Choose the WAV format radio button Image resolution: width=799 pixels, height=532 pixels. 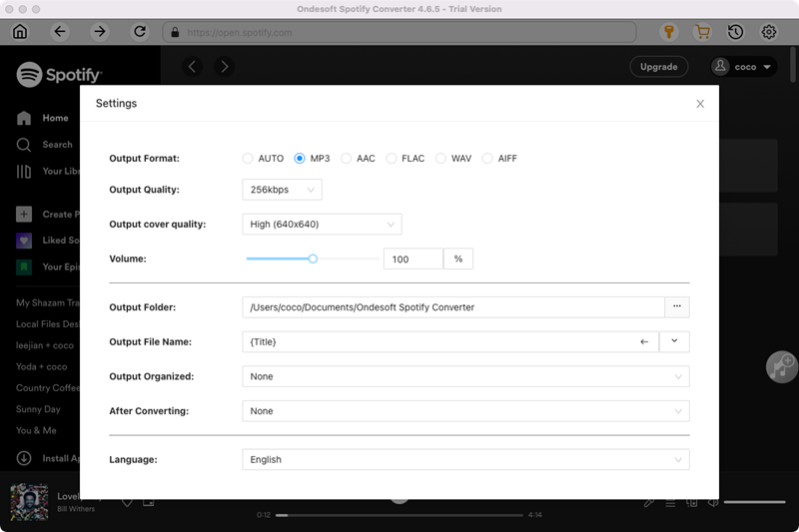click(440, 159)
